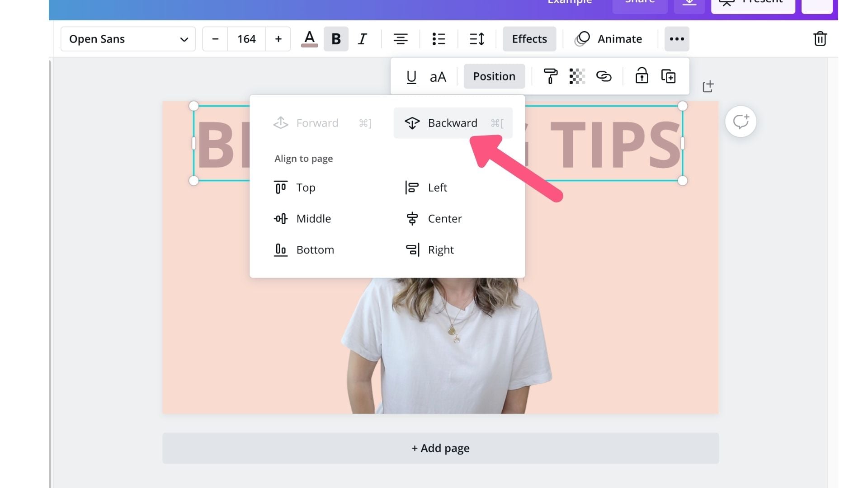Click the font size field showing 164
This screenshot has width=868, height=488.
(x=246, y=39)
